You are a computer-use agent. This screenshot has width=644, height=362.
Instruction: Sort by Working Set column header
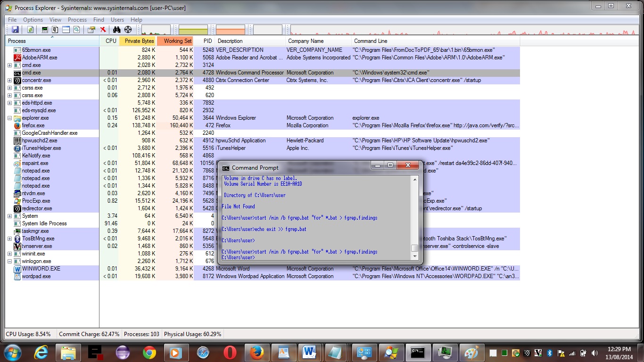pos(177,41)
